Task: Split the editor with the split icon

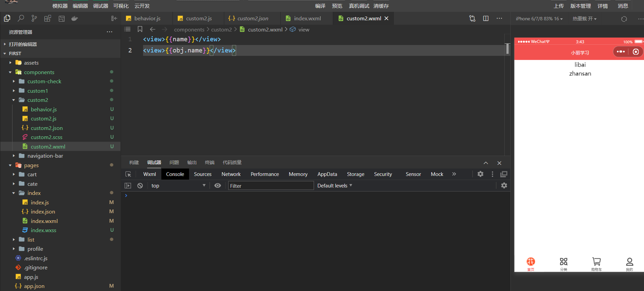Action: (x=486, y=18)
